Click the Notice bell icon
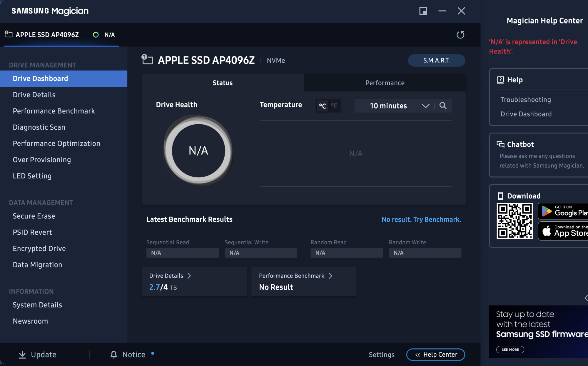Screen dimensions: 588x366 click(x=113, y=355)
